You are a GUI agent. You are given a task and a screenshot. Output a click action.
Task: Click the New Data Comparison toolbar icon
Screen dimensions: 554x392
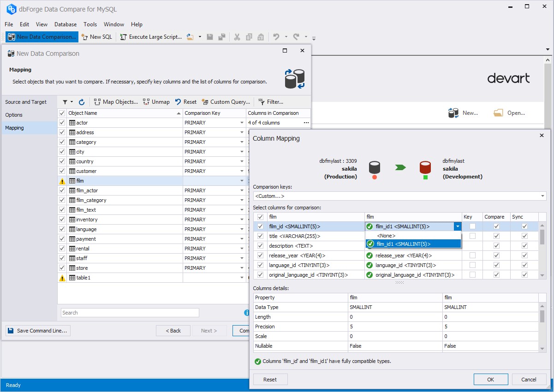(11, 37)
